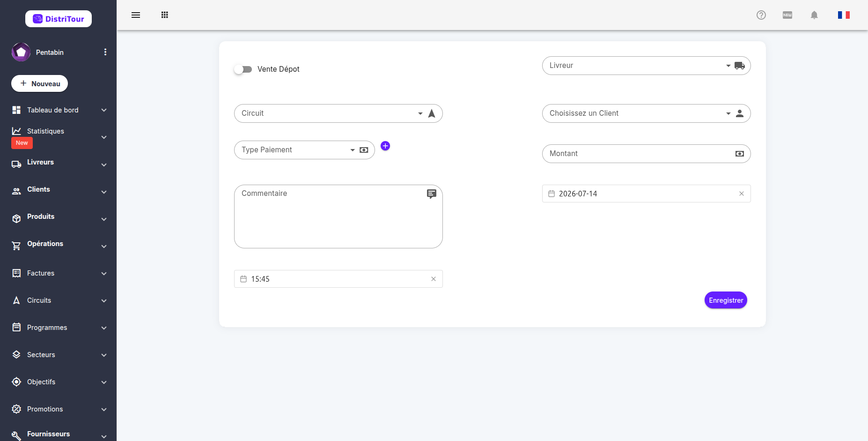Image resolution: width=868 pixels, height=441 pixels.
Task: Open the Programmes menu item
Action: pos(58,328)
